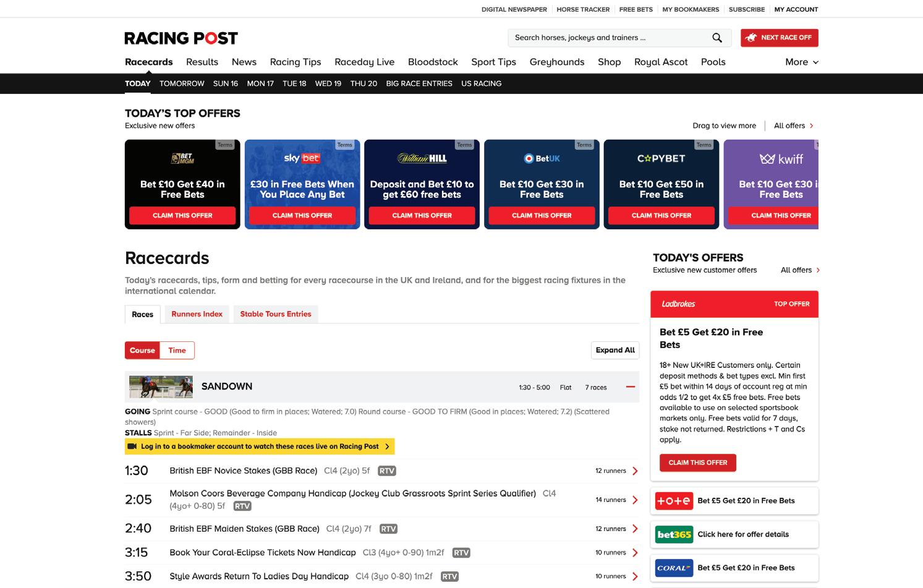The width and height of the screenshot is (923, 588).
Task: Claim the Ladbrokes top offer
Action: point(698,462)
